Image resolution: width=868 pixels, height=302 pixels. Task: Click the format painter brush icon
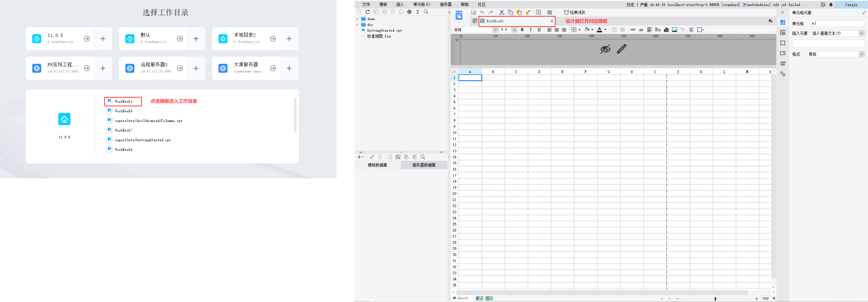point(528,13)
